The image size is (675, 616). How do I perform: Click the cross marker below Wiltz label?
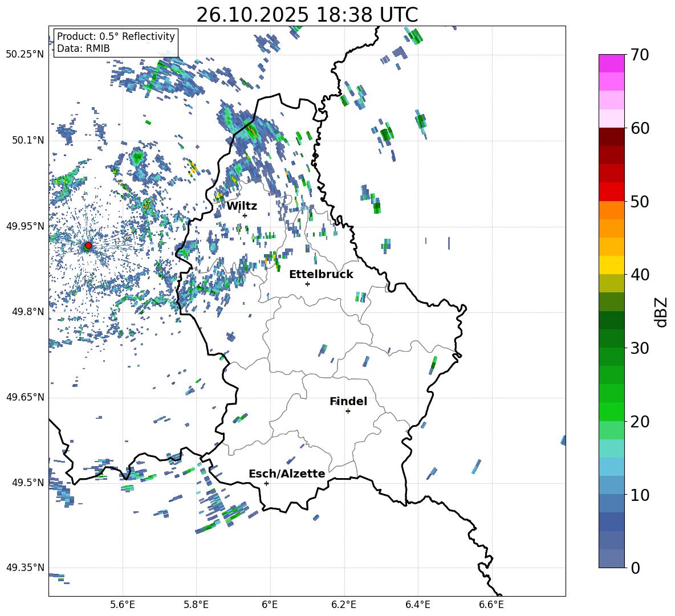point(245,215)
